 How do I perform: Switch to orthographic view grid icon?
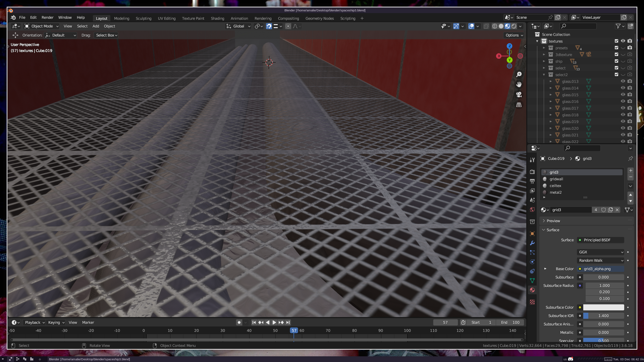point(519,105)
